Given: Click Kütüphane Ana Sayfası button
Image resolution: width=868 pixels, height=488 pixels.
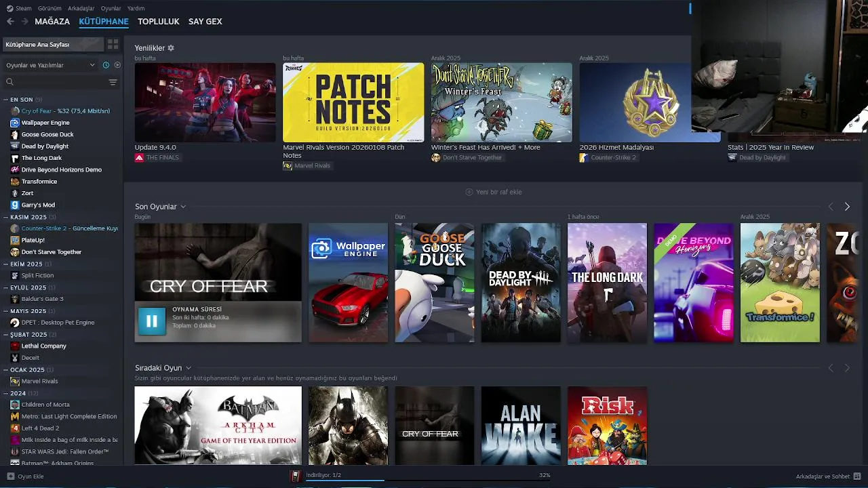Looking at the screenshot, I should (x=53, y=44).
